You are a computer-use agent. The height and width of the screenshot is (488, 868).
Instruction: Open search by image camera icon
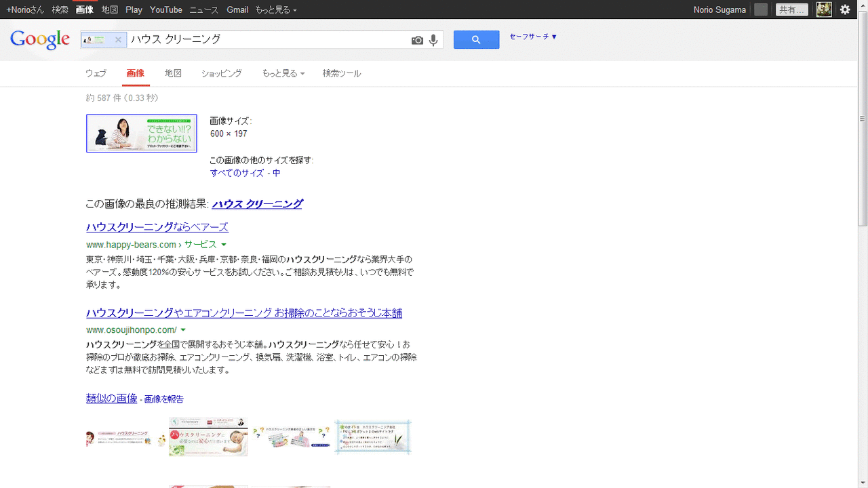(417, 40)
